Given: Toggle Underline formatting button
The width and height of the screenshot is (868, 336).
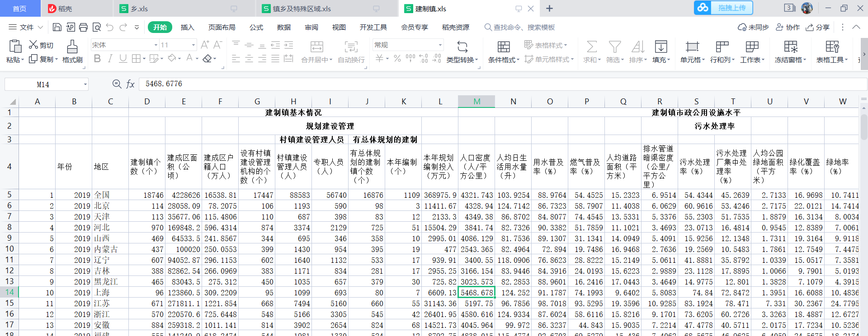Looking at the screenshot, I should [123, 59].
